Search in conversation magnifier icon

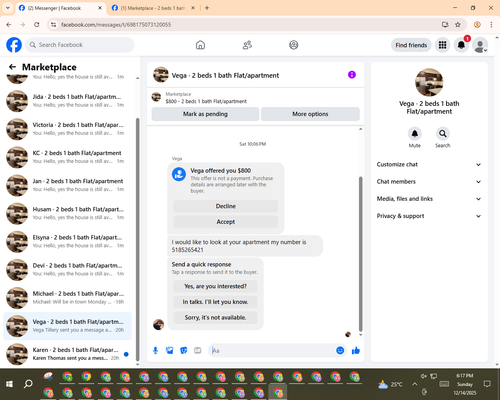[443, 134]
